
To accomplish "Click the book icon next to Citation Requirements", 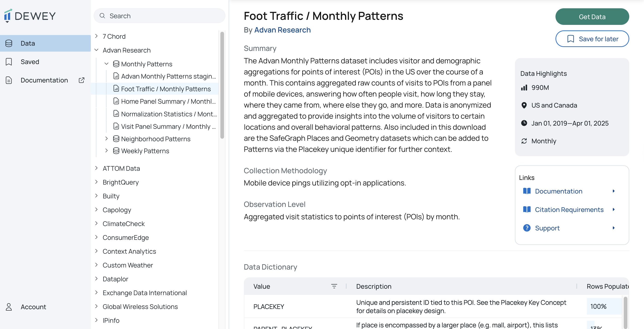I will tap(527, 209).
